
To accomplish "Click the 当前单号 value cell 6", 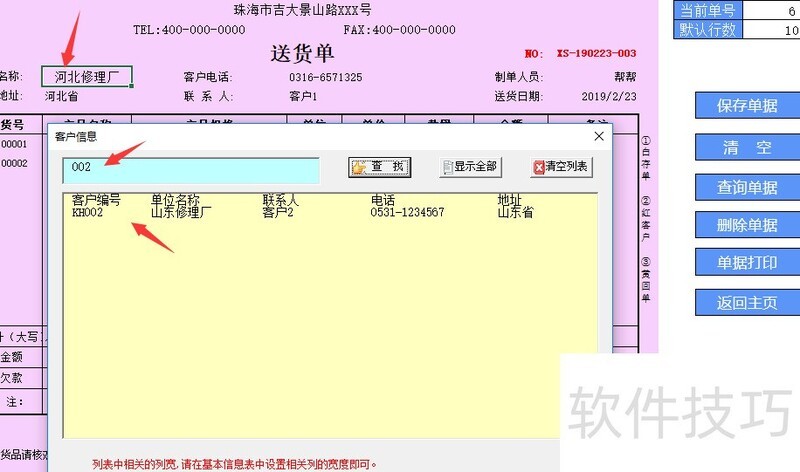I will [771, 10].
